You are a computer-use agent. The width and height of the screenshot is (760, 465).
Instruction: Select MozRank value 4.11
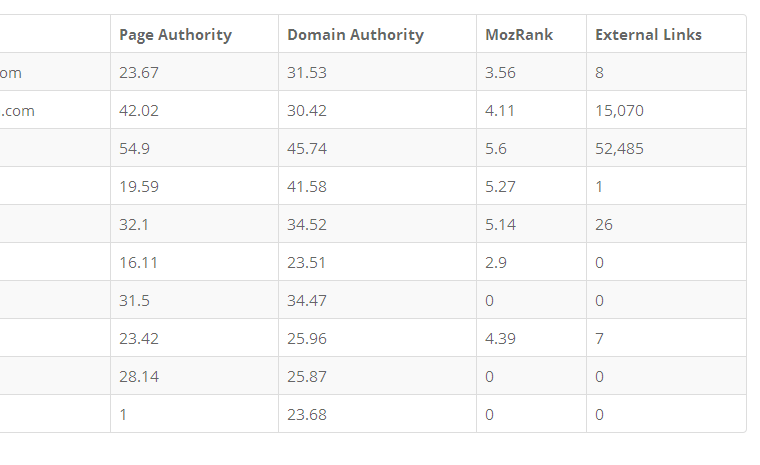pos(499,111)
